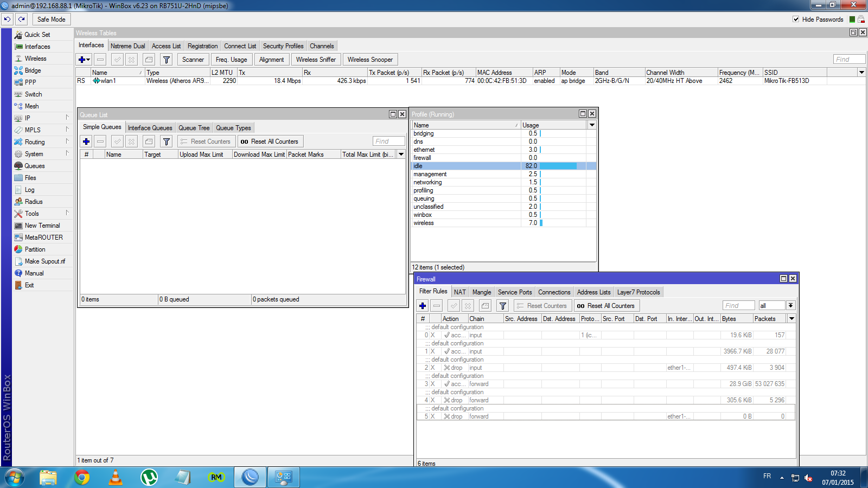Open Wireless Tables columns dropdown arrow
Screen dimensions: 868x488
861,72
